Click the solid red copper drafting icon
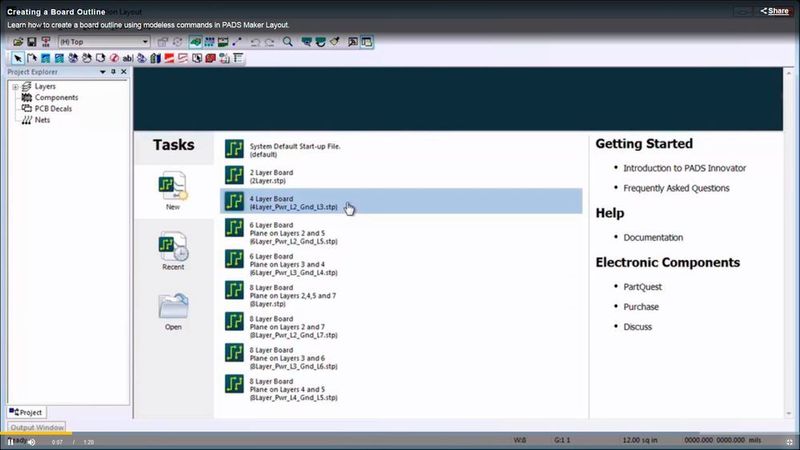Viewport: 800px width, 450px height. (169, 58)
